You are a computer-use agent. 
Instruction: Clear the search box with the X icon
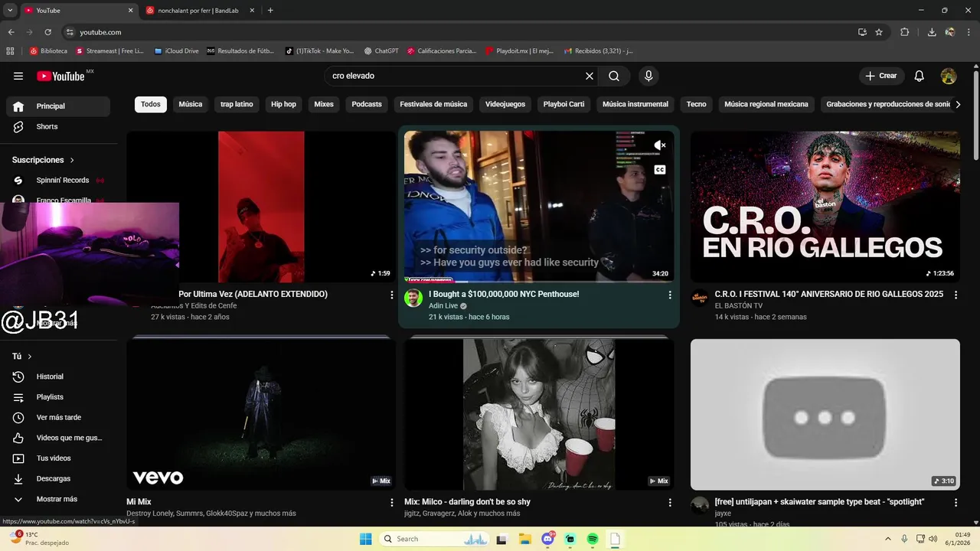[590, 76]
